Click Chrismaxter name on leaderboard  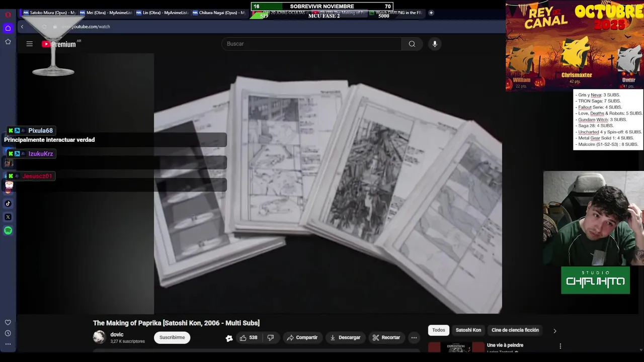577,75
